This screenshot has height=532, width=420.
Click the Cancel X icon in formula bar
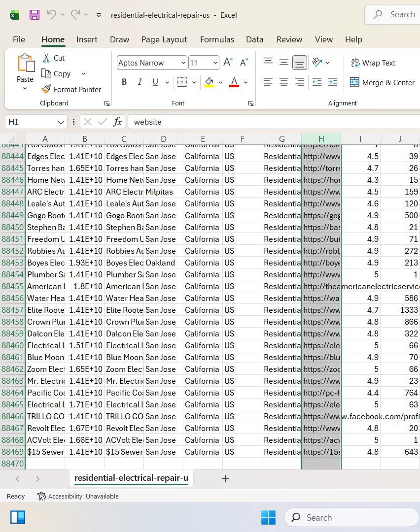88,122
